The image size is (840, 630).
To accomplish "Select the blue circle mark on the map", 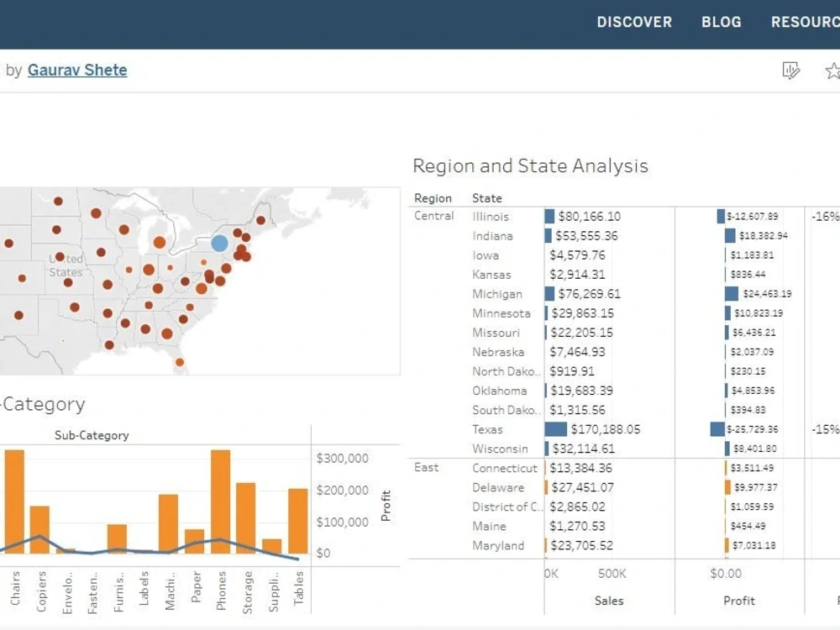I will [220, 243].
